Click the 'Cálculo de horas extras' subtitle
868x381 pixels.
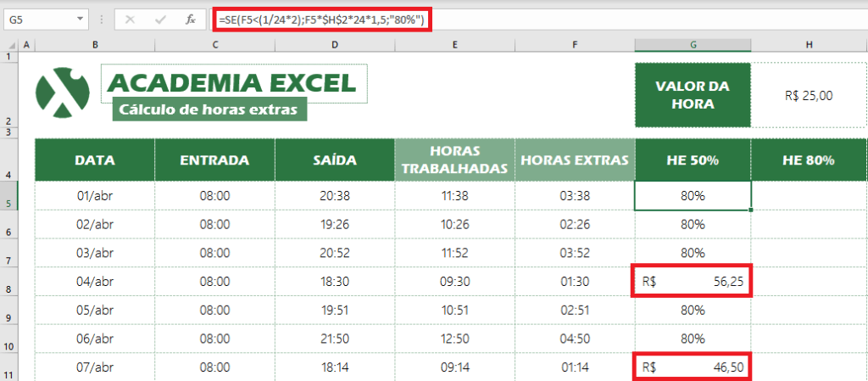point(210,109)
